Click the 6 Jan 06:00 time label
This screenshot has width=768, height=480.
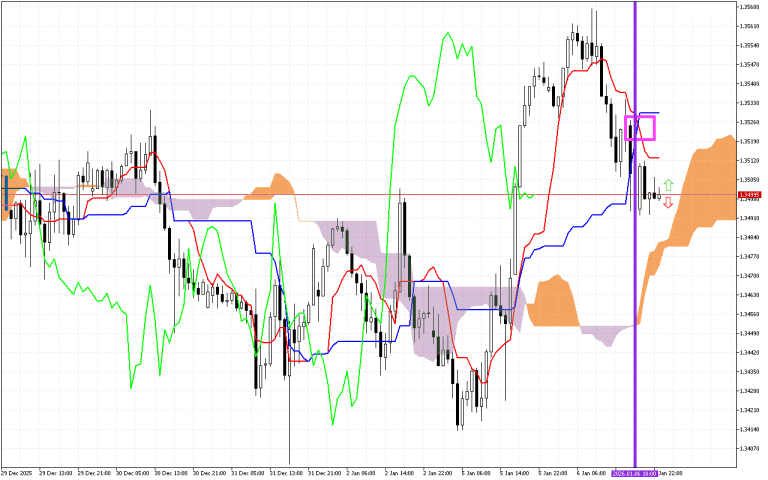coord(592,473)
